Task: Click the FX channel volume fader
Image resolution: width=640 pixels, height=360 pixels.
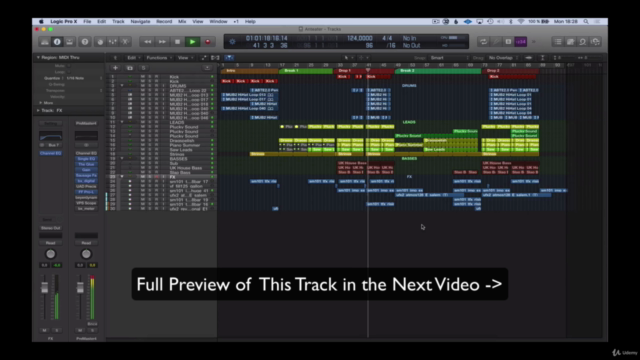Action: tap(44, 287)
